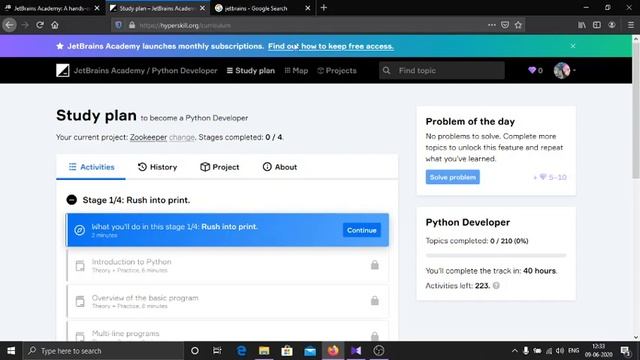Click the browser back arrow button

point(9,25)
